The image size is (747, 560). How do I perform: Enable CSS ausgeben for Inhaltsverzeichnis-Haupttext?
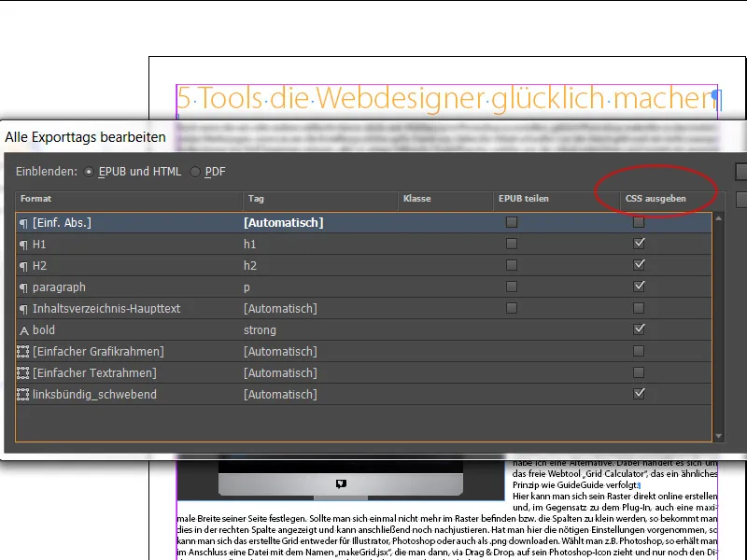click(x=639, y=308)
